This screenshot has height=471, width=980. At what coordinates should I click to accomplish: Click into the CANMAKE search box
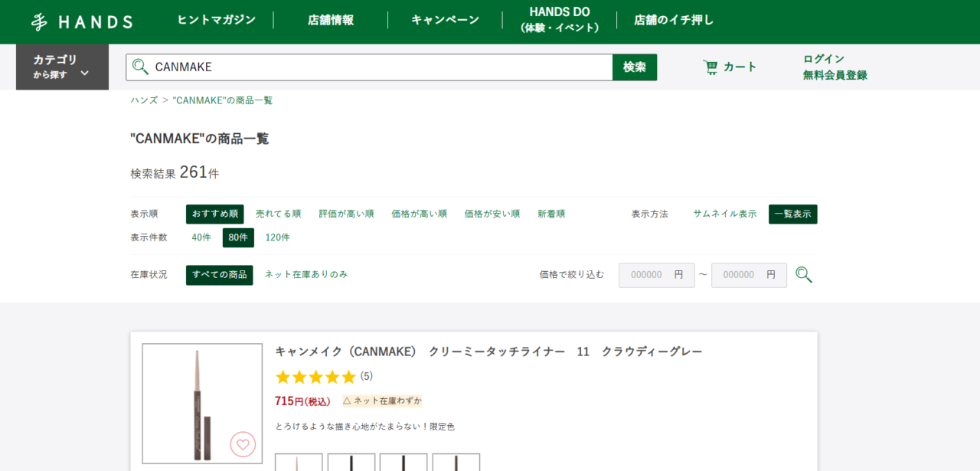369,67
